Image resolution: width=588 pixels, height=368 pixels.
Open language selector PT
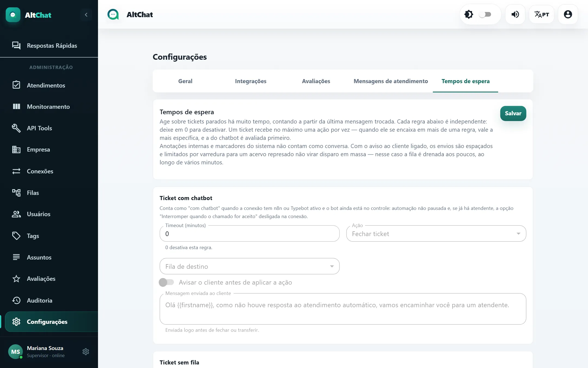(541, 14)
